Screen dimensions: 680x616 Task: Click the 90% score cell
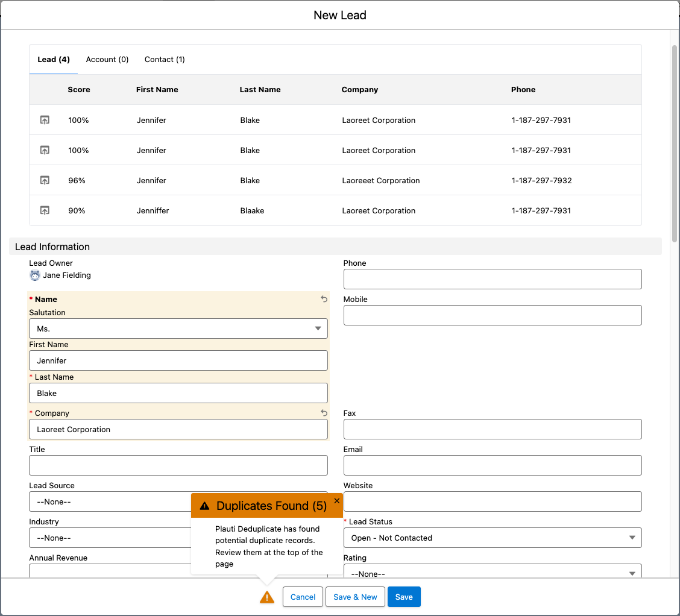77,211
